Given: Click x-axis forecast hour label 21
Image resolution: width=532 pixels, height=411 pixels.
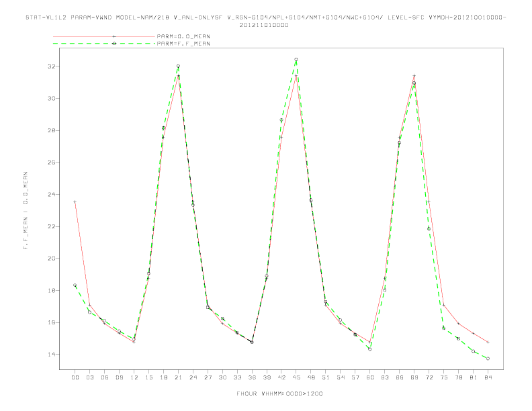Looking at the screenshot, I should (178, 377).
